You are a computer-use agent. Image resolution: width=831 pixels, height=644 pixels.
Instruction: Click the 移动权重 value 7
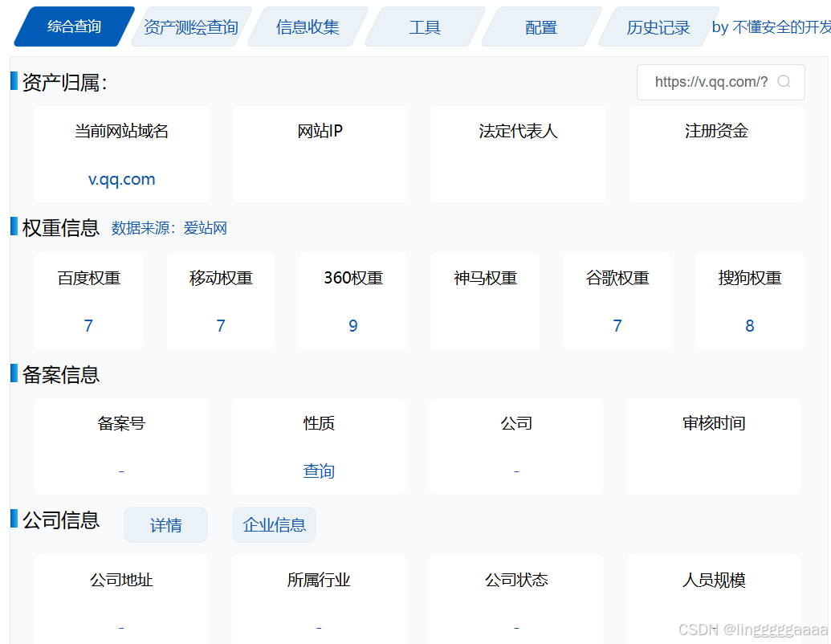pos(221,326)
